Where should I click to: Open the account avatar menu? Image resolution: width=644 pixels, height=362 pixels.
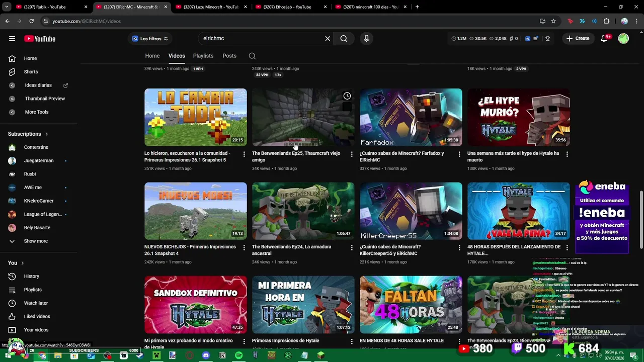click(x=623, y=38)
